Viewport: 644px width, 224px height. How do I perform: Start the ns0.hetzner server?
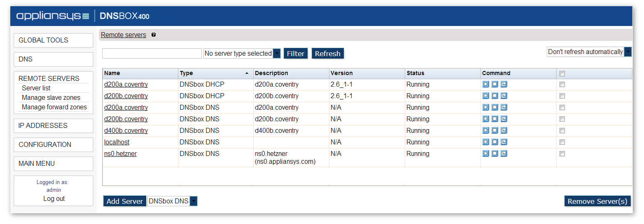click(486, 153)
